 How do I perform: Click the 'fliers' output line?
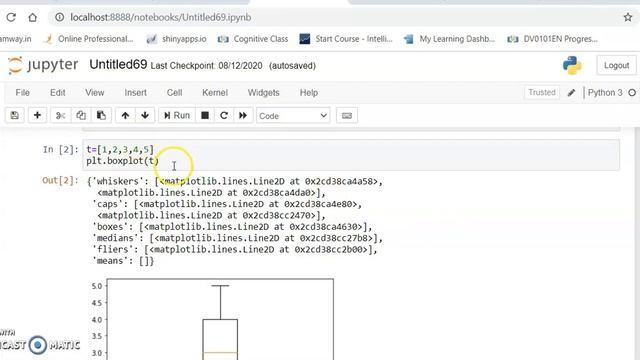235,249
